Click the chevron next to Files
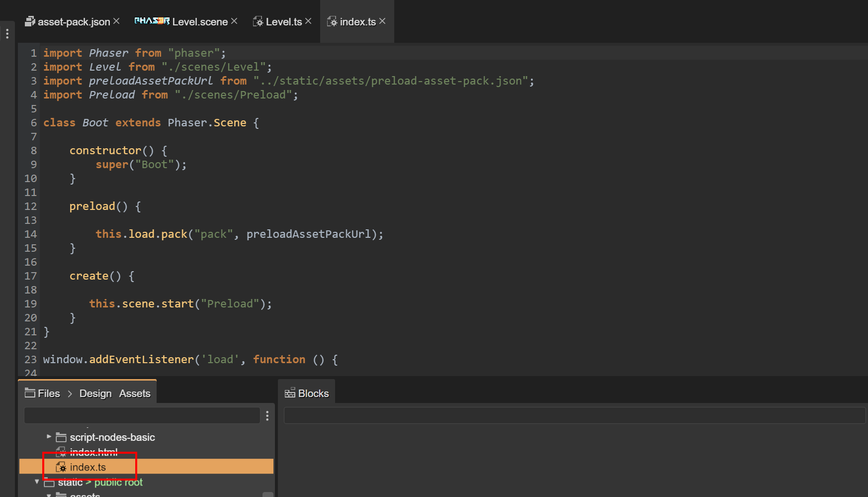This screenshot has width=868, height=497. 70,394
